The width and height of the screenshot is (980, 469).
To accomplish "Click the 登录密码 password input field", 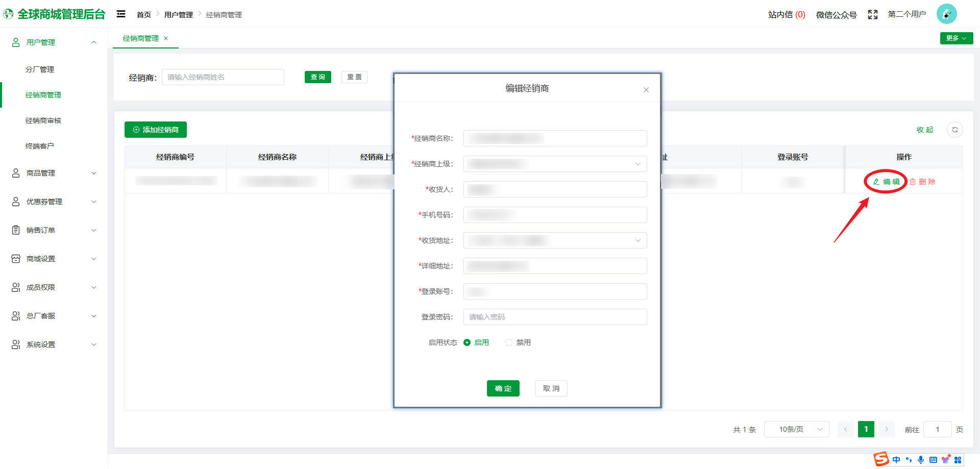I will point(555,317).
